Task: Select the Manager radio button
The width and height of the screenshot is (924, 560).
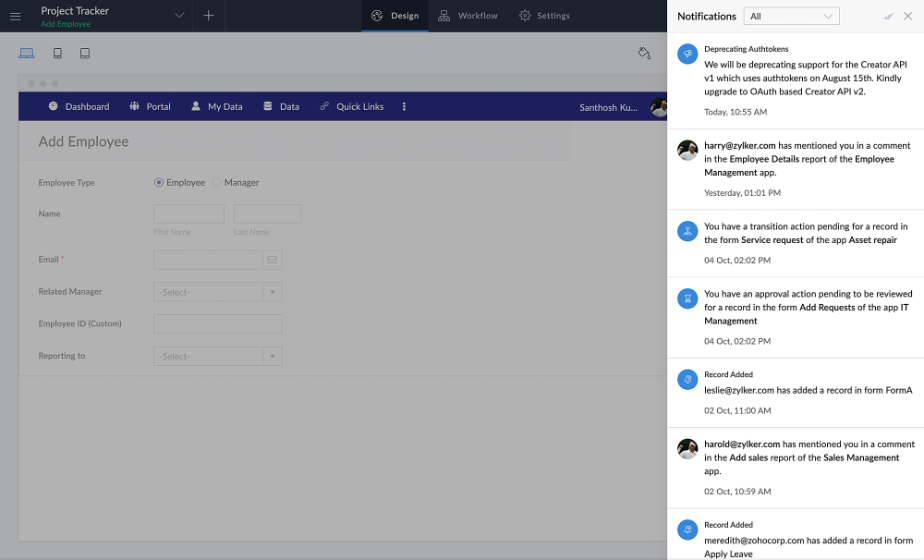Action: [217, 183]
